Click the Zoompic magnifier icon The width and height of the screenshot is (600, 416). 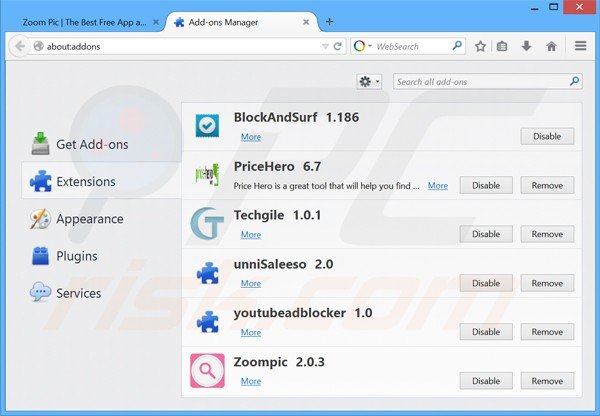[207, 370]
